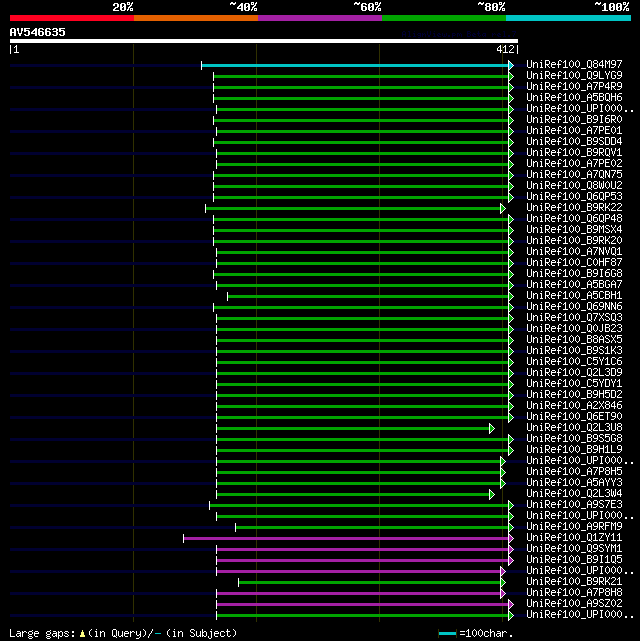Select the UniRef100_C5Y1C6 label

[x=574, y=362]
